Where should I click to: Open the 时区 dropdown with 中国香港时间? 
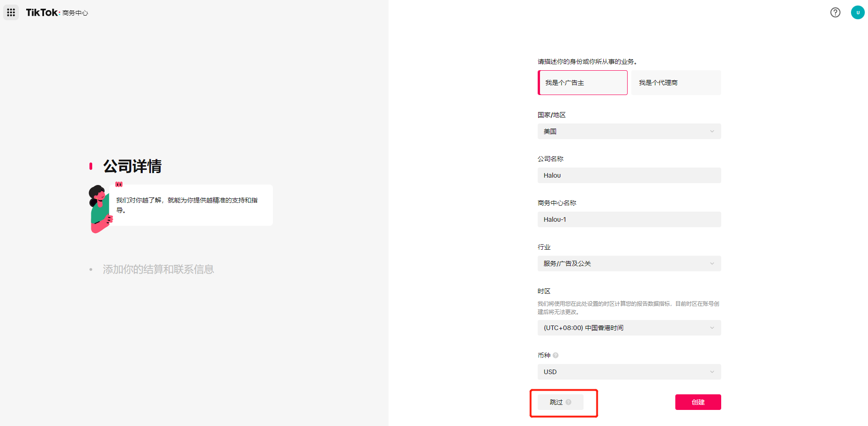[x=629, y=328]
